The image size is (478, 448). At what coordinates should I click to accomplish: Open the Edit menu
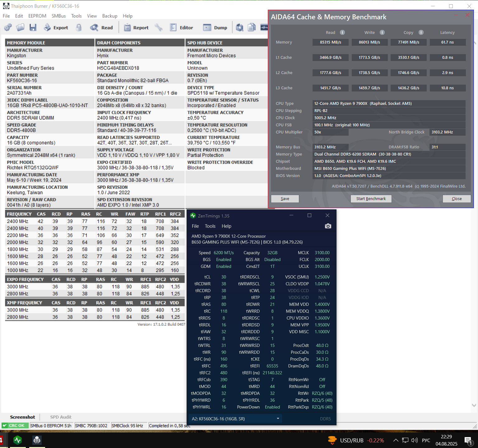tap(19, 16)
